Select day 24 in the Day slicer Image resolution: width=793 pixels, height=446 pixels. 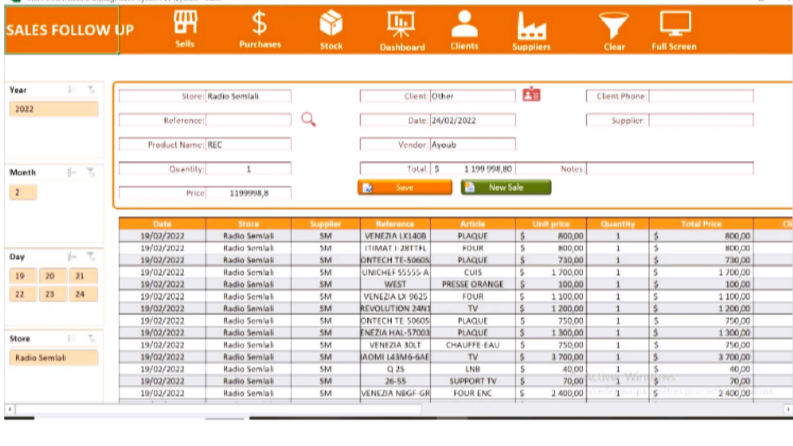pyautogui.click(x=83, y=294)
